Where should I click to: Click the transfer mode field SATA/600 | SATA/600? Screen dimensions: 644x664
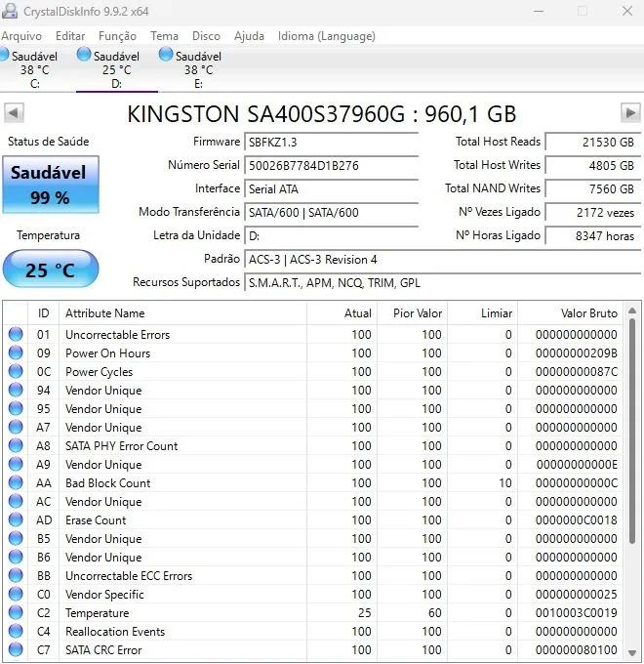[x=332, y=213]
